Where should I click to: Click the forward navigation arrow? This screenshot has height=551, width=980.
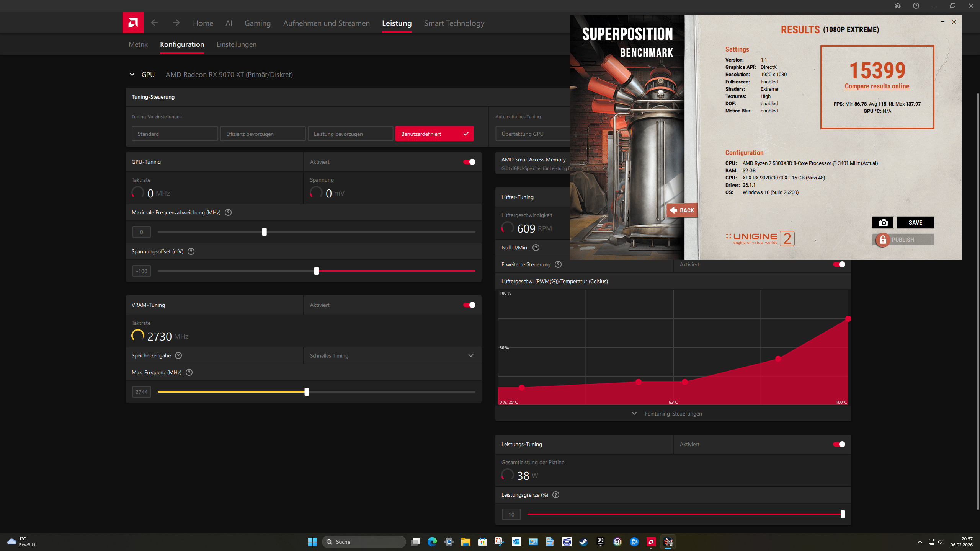[176, 23]
